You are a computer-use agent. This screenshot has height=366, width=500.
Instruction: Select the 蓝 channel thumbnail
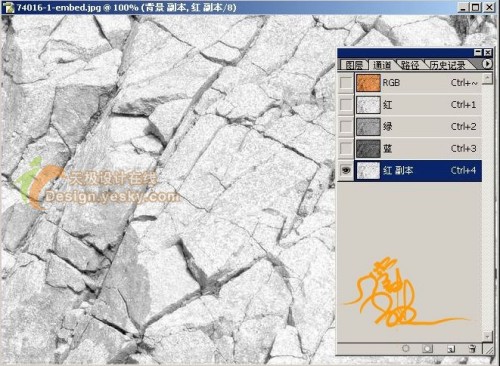(368, 149)
